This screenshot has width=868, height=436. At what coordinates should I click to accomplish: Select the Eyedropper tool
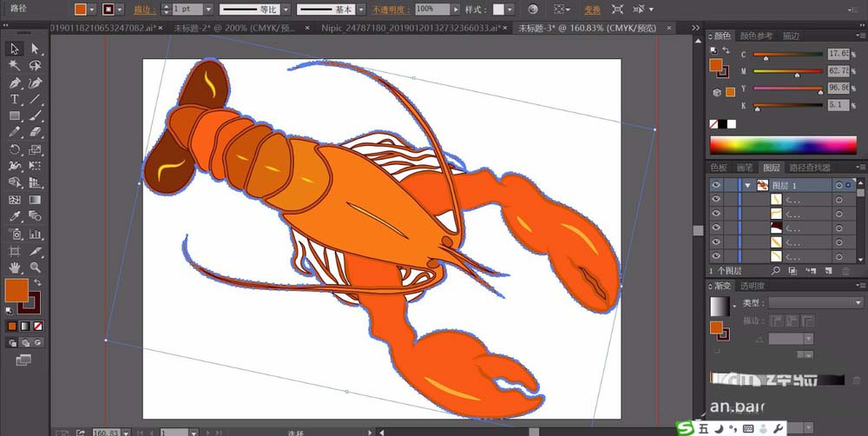15,216
